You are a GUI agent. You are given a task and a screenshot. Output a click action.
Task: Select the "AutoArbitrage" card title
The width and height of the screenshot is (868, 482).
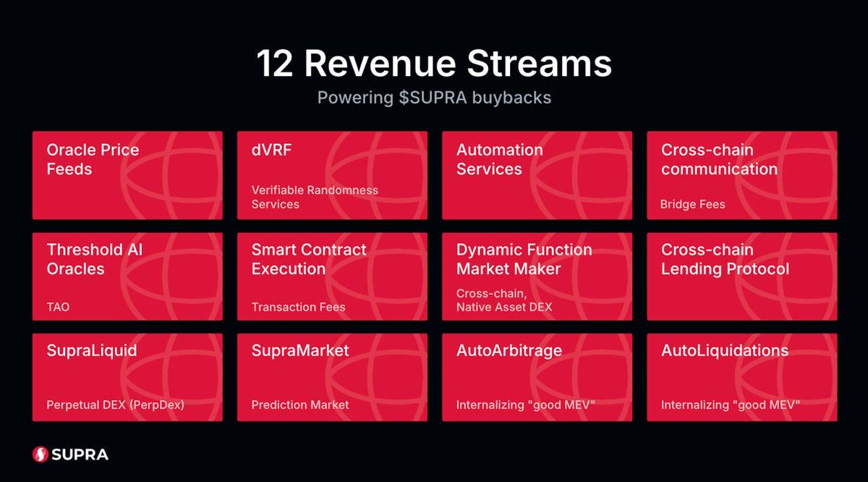pyautogui.click(x=509, y=350)
